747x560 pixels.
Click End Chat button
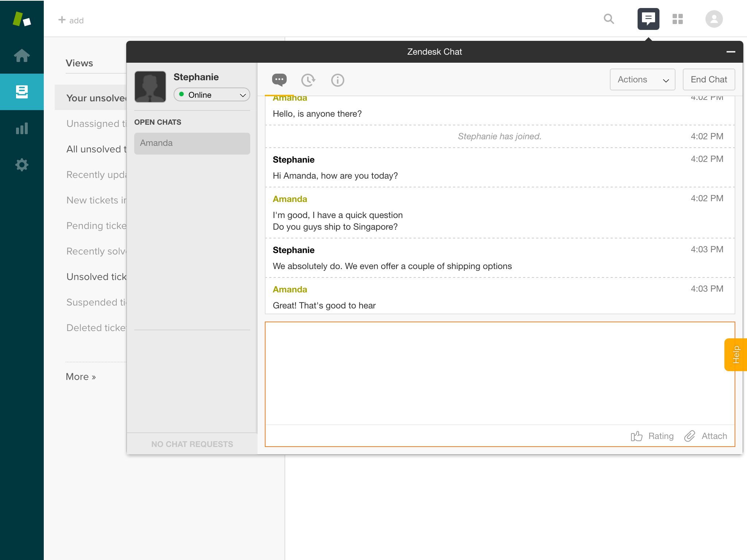[708, 79]
